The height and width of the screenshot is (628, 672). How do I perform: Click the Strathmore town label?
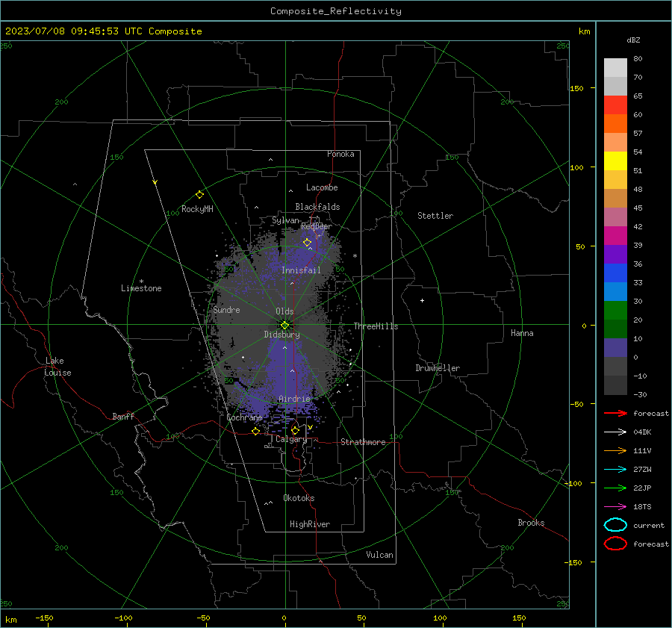(x=363, y=442)
